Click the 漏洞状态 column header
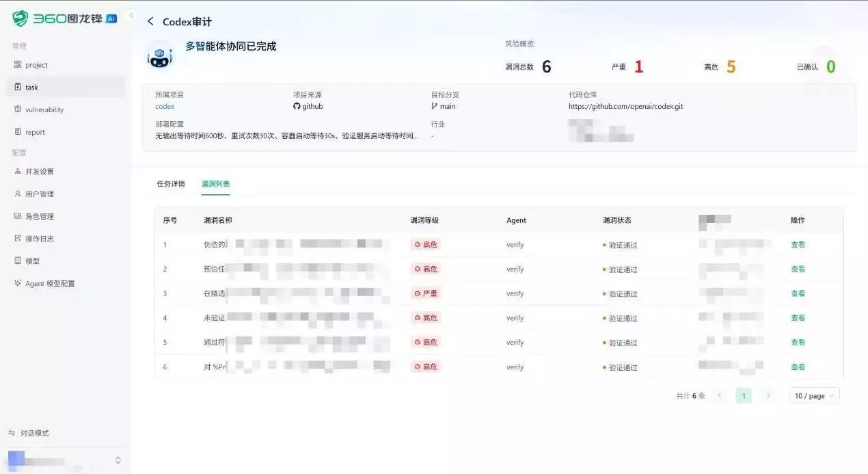Screen dimensions: 868x474 [x=616, y=220]
